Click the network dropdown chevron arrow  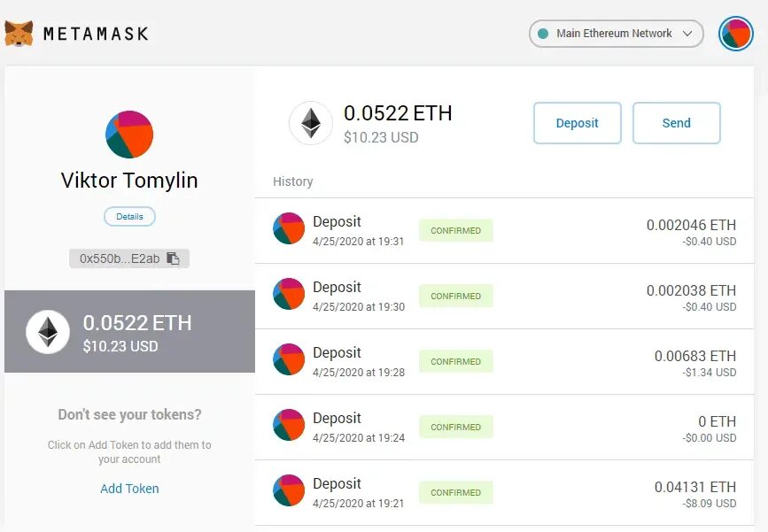[x=687, y=34]
